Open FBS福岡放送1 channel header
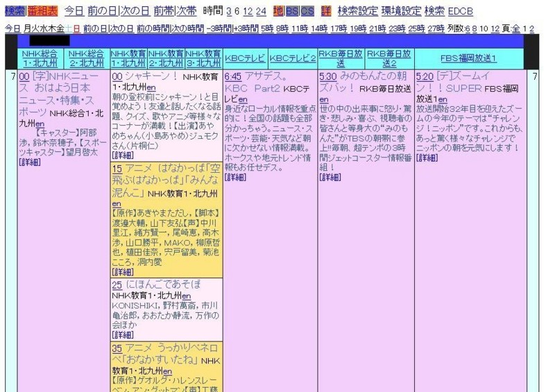Screen dimensions: 555x392 [469, 58]
